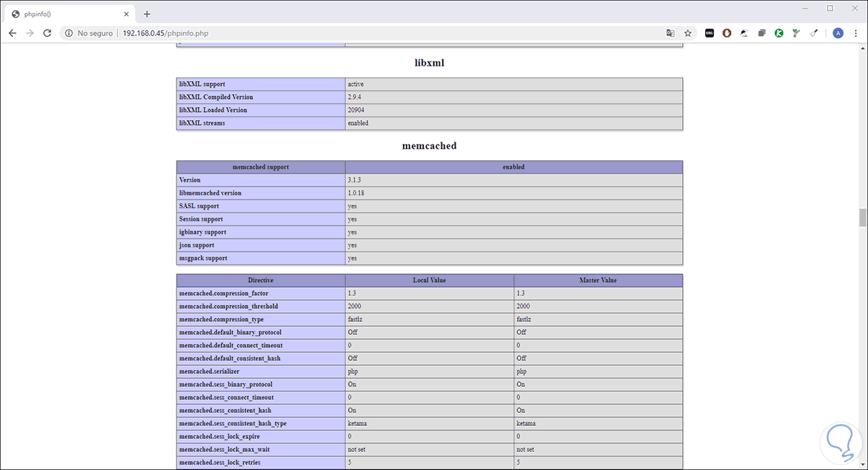Click the 'memcached' section heading
Image resolution: width=868 pixels, height=470 pixels.
point(430,145)
